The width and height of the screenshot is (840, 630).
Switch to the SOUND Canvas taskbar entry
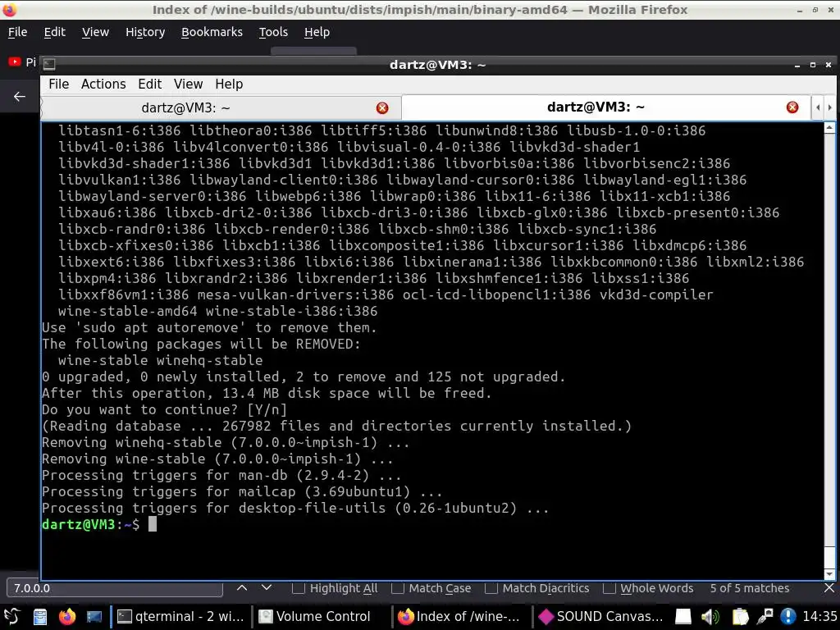point(600,617)
